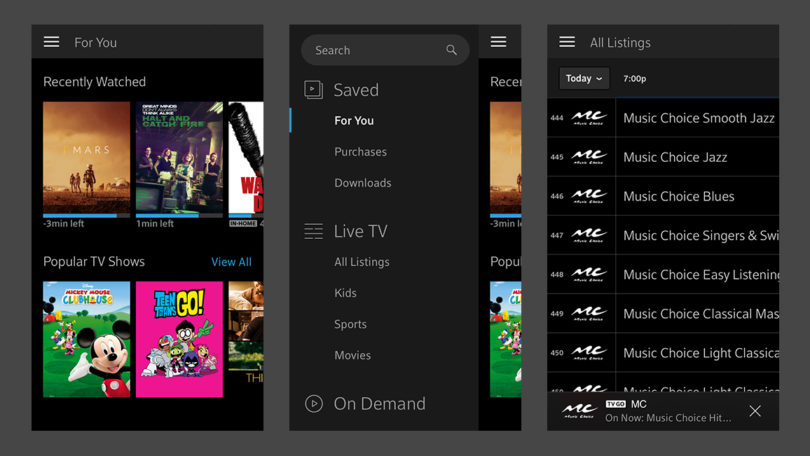
Task: Open the Mars poster in Recently Watched
Action: [x=86, y=158]
